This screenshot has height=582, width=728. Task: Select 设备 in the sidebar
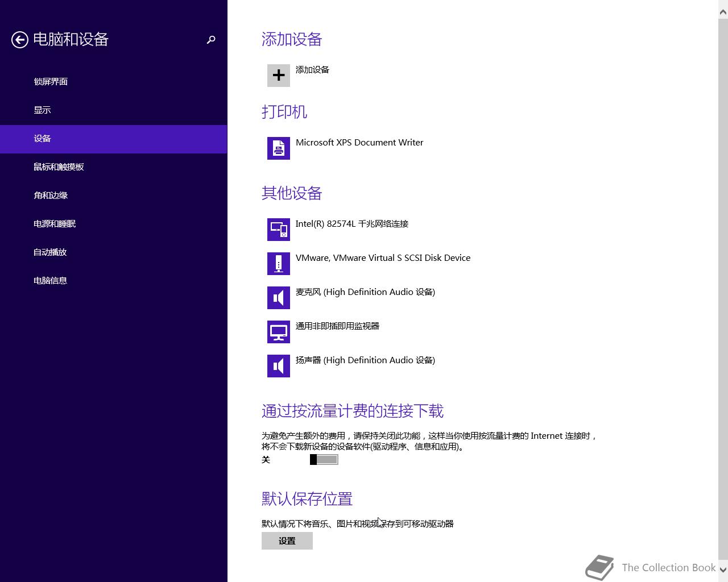tap(114, 139)
